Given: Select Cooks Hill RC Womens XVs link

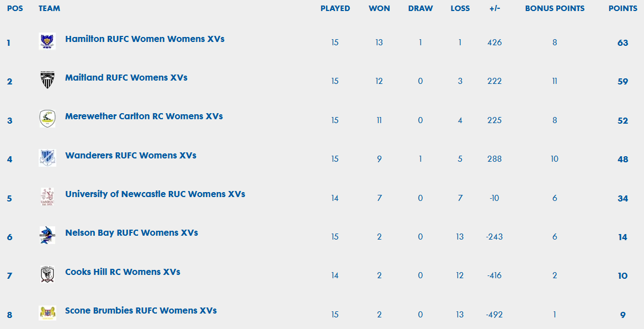Looking at the screenshot, I should coord(123,272).
